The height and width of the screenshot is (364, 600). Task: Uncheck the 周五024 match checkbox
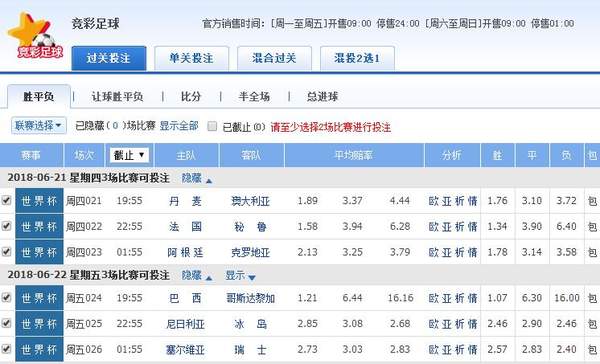[x=7, y=297]
